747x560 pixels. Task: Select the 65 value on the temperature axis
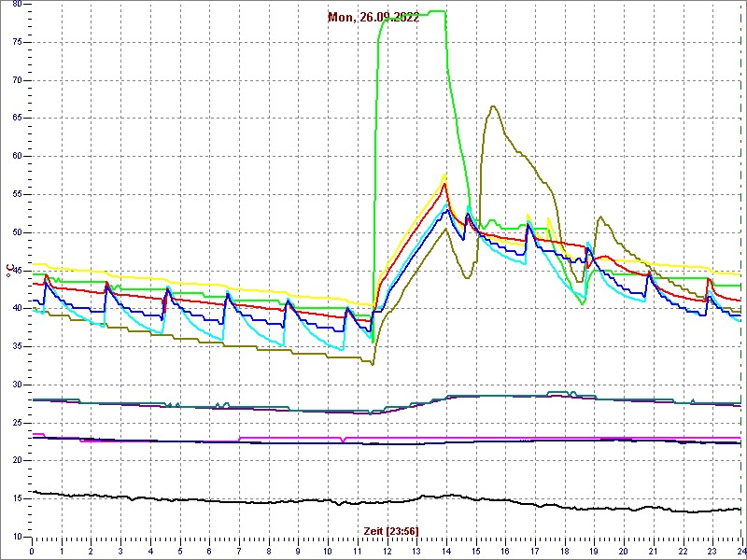pyautogui.click(x=16, y=119)
